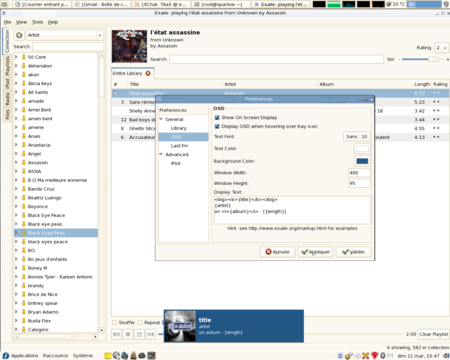This screenshot has width=450, height=360.
Task: Open the GNOME foot Applications icon
Action: [x=6, y=356]
